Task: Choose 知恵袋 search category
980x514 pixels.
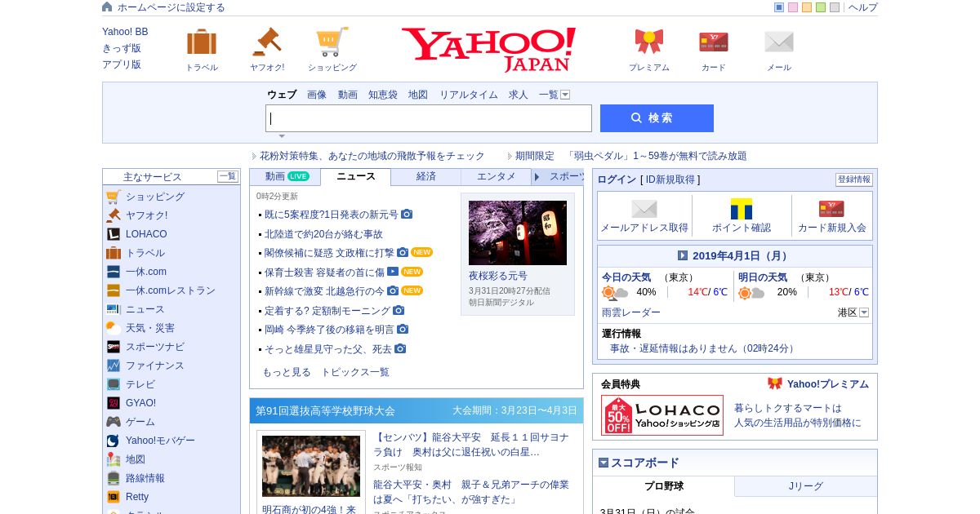Action: [x=383, y=95]
